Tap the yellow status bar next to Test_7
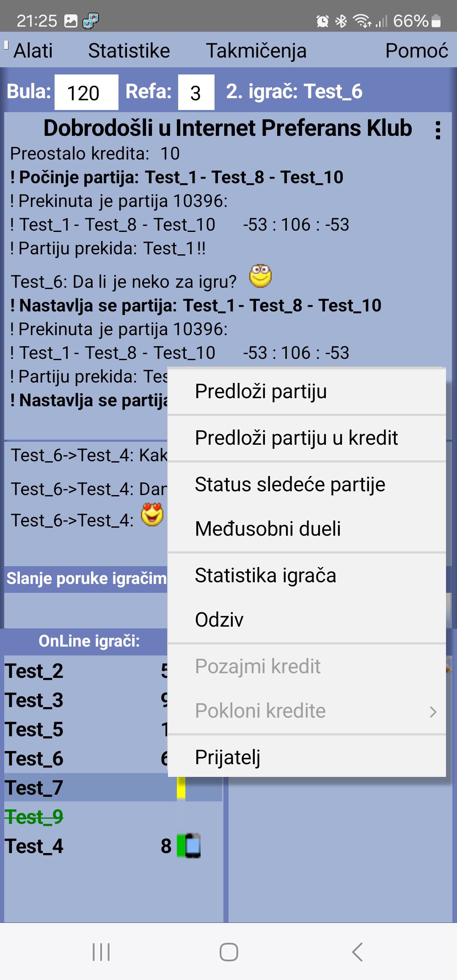 [x=181, y=788]
